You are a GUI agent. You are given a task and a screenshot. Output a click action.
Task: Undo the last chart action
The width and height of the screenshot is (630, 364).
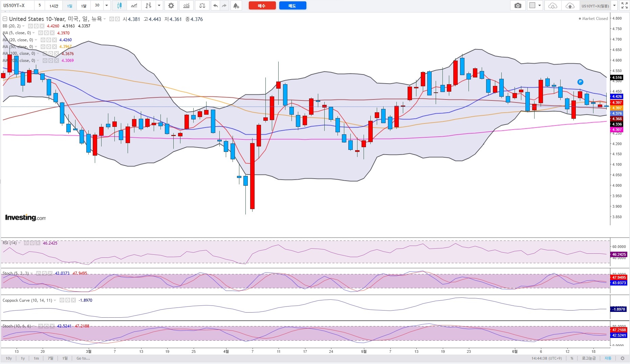[x=215, y=5]
